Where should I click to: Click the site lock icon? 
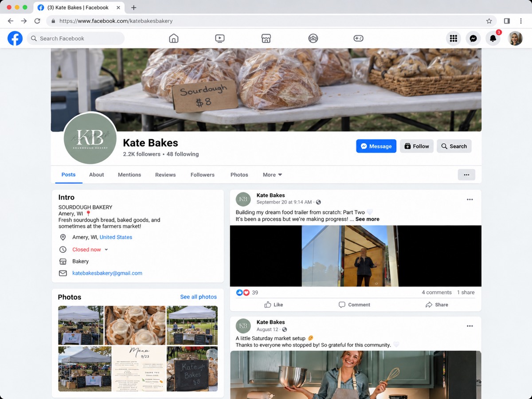[x=53, y=21]
